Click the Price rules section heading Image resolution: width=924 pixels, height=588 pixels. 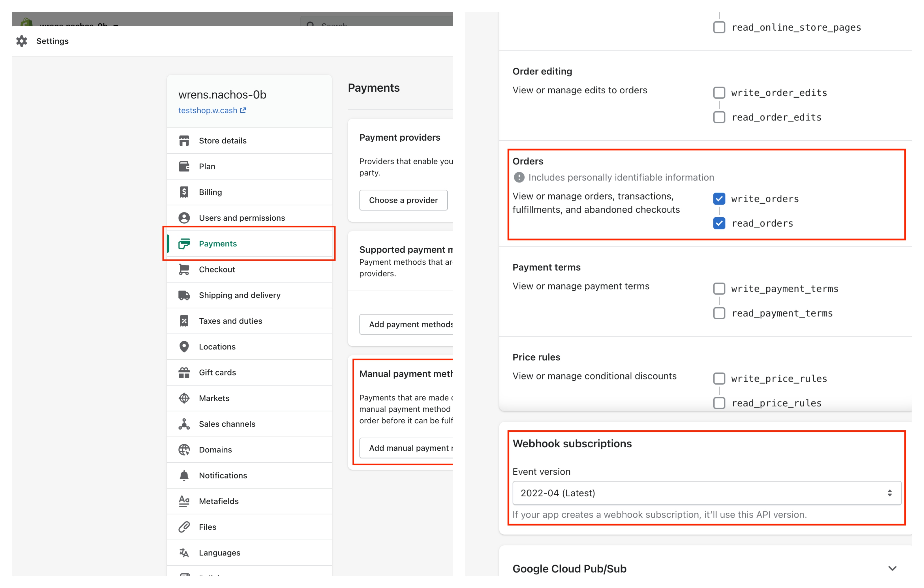[536, 357]
